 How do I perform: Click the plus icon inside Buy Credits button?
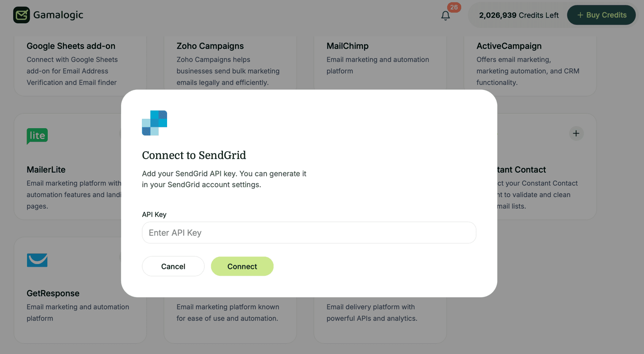[580, 15]
